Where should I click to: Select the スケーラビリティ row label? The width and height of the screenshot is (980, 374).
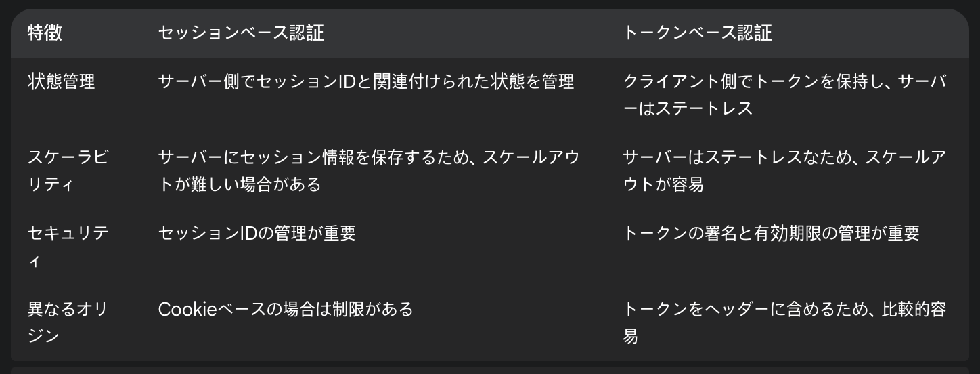[68, 171]
